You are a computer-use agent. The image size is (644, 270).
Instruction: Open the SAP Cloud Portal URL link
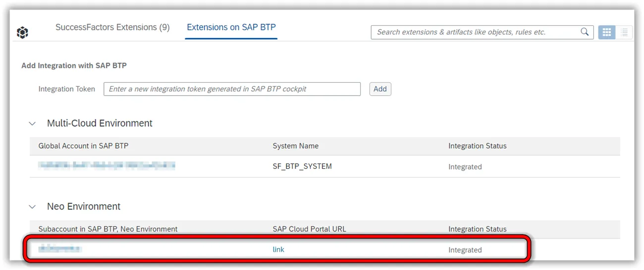[278, 250]
